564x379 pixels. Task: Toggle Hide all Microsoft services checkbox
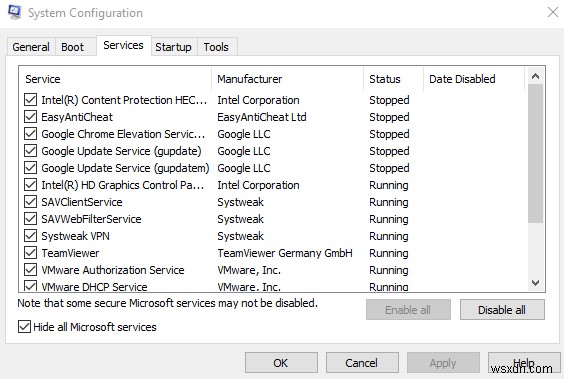[x=24, y=327]
